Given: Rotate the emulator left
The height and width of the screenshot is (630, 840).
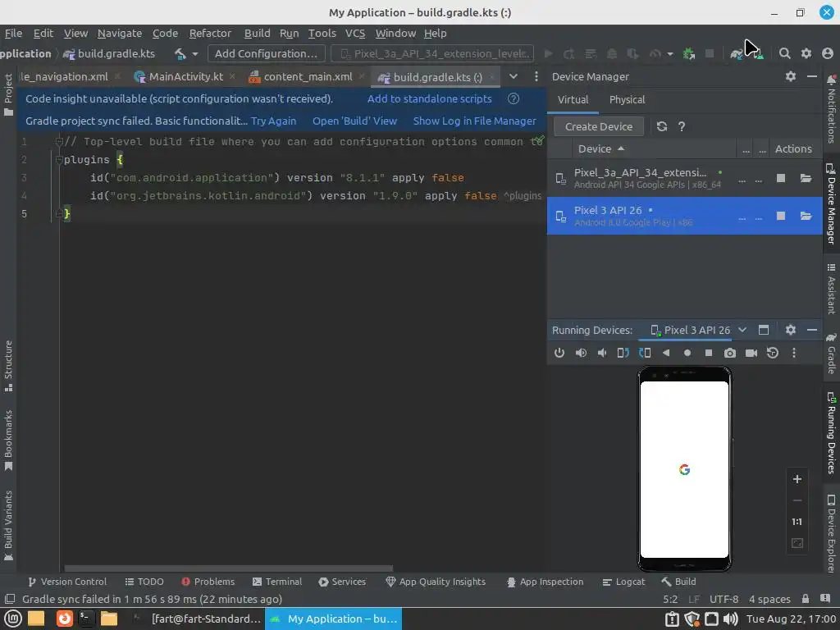Looking at the screenshot, I should coord(623,353).
